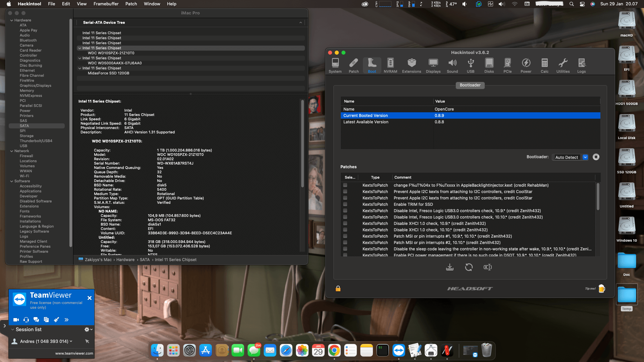Collapse TeamViewer Session list

coord(13,329)
